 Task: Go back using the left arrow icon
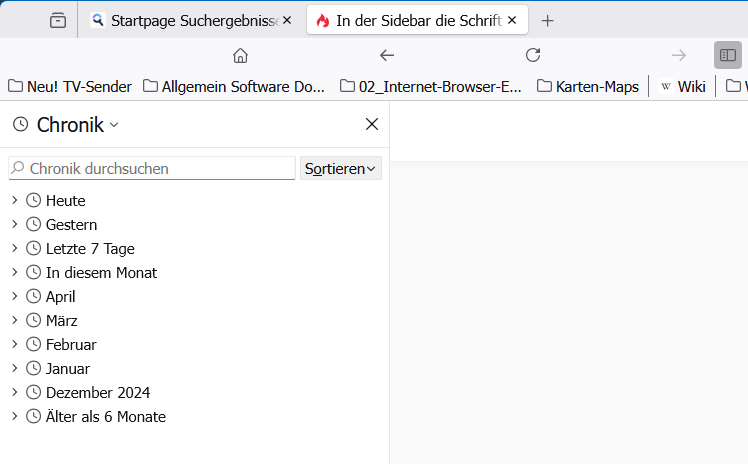pos(387,55)
